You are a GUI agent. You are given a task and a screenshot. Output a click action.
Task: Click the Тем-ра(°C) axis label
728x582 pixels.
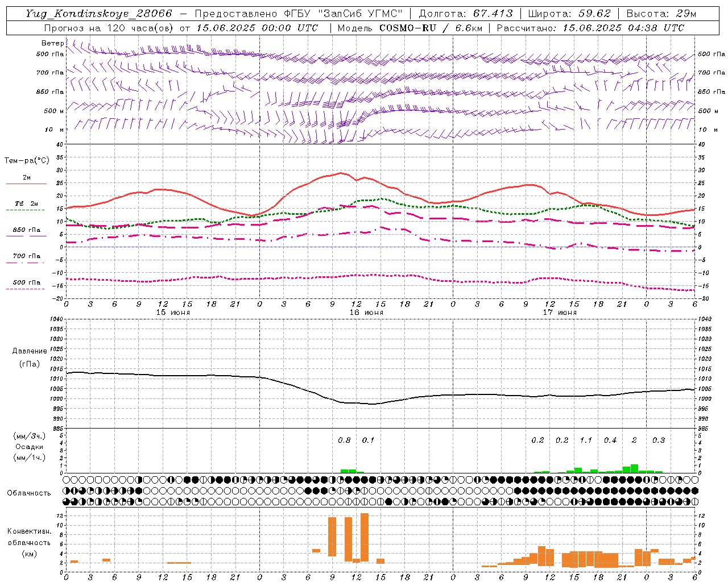click(27, 161)
